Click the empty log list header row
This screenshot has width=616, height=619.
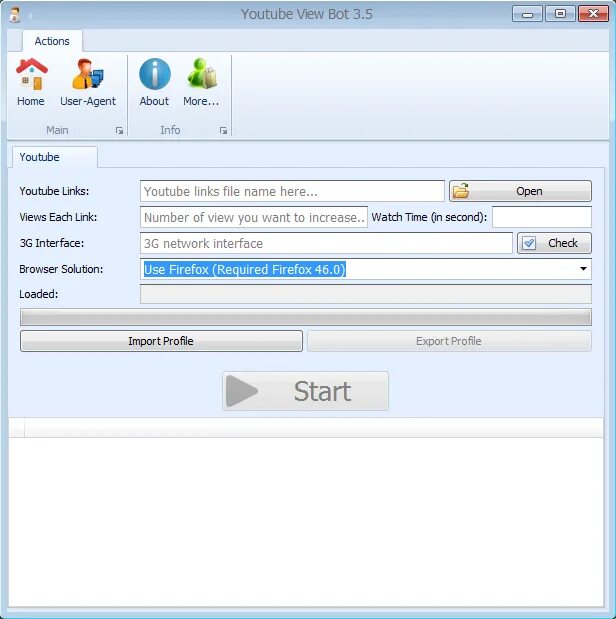tap(306, 428)
